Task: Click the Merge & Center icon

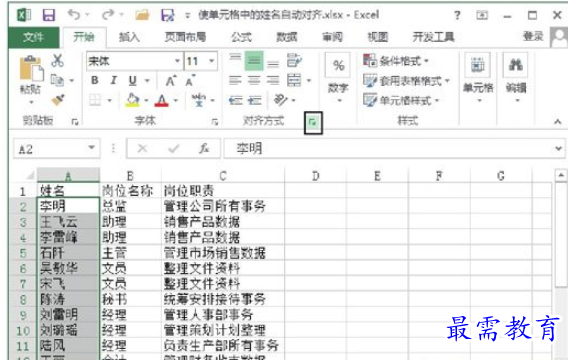Action: (x=294, y=80)
